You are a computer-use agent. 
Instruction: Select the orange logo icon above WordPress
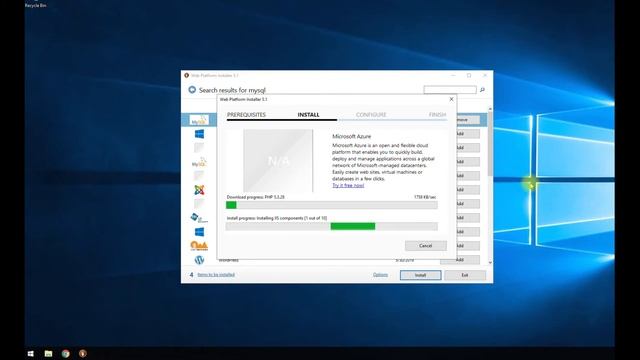coord(199,246)
